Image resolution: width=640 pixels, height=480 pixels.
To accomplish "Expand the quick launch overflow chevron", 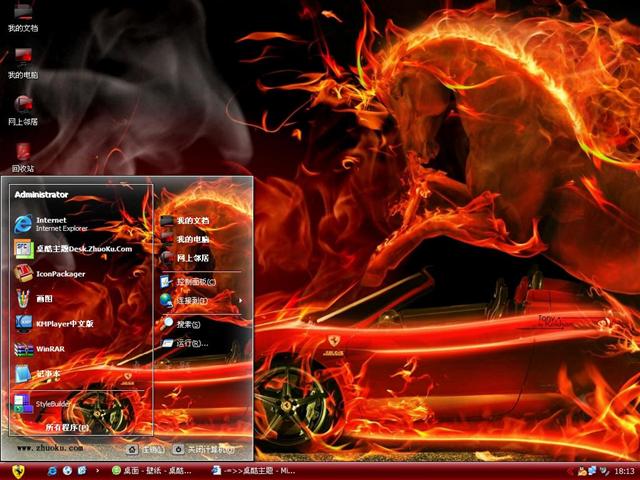I will 97,471.
